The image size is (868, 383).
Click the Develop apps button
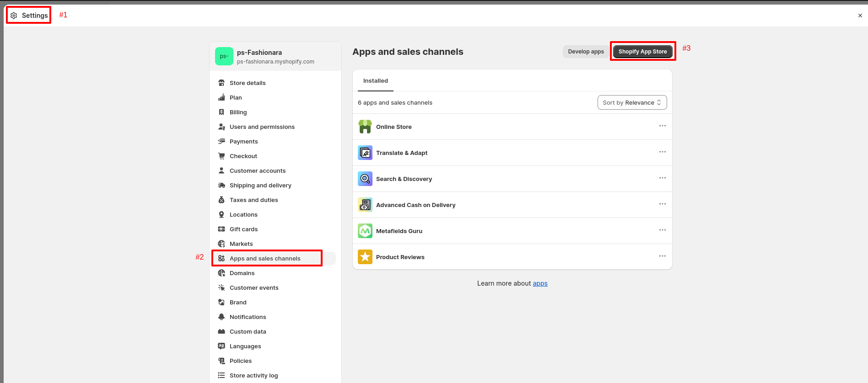tap(586, 52)
